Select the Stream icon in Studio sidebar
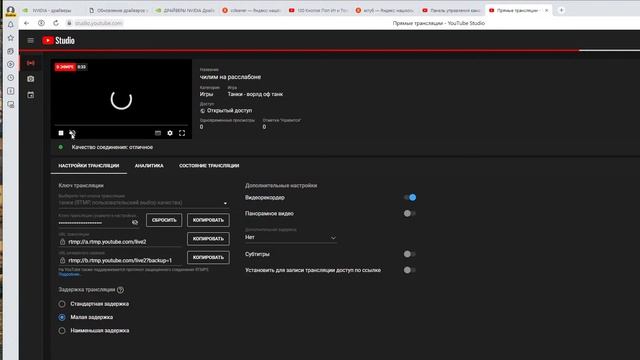Image resolution: width=640 pixels, height=360 pixels. click(x=31, y=63)
